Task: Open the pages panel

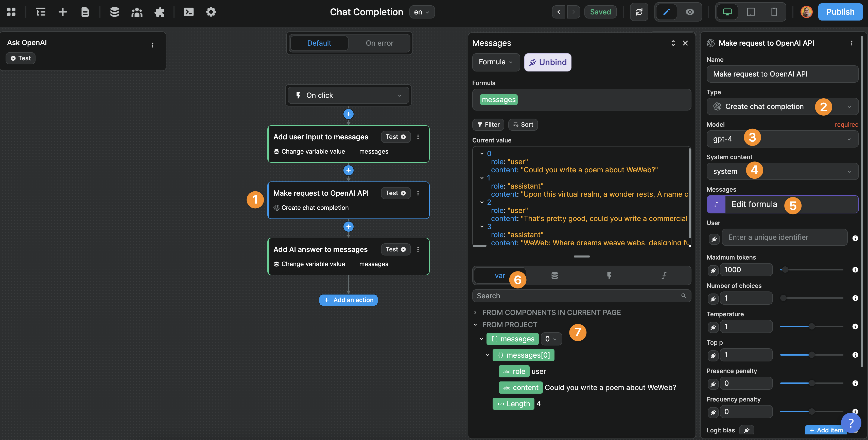Action: coord(85,12)
